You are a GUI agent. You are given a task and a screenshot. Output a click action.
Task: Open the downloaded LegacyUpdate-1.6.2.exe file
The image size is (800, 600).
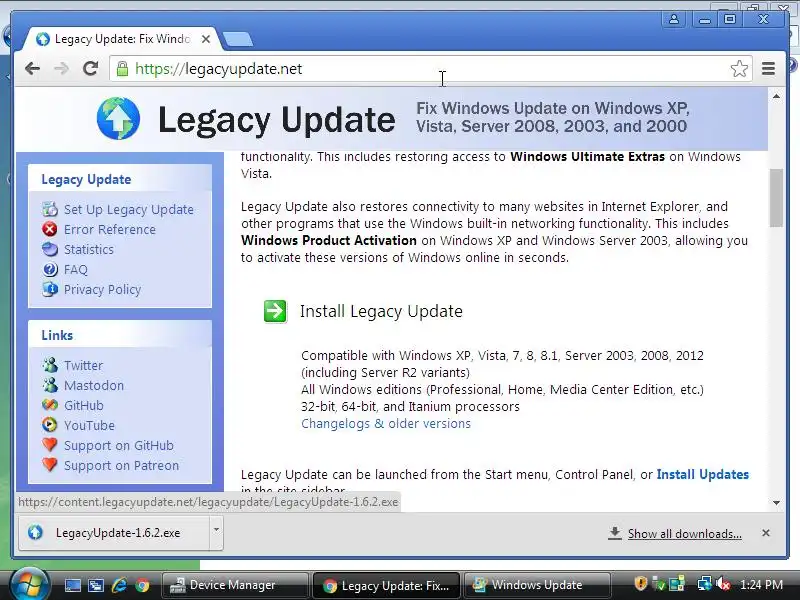click(114, 533)
